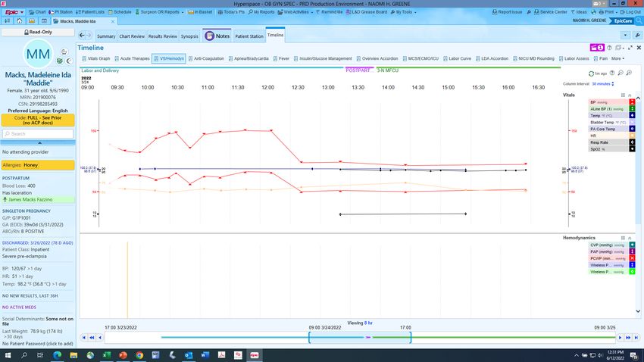Open the Report Issue button

507,12
